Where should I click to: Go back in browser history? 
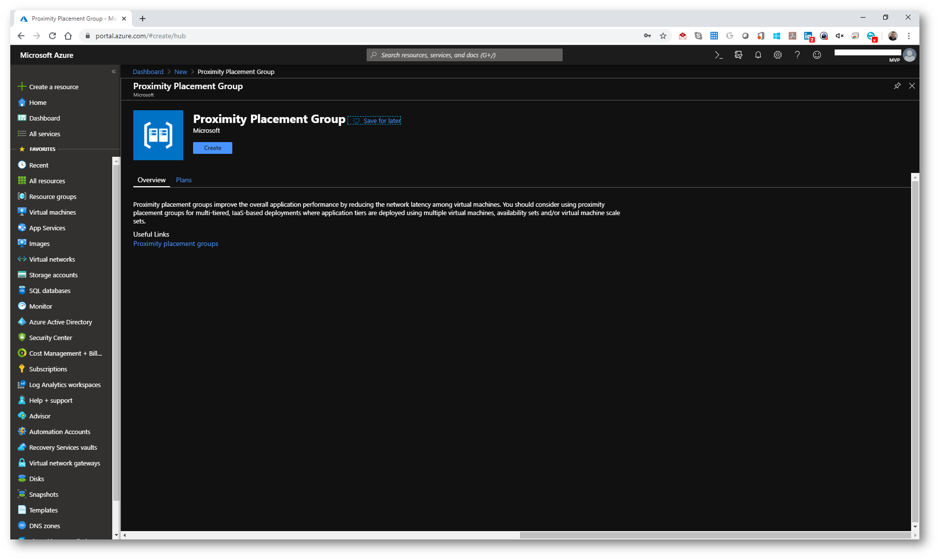(x=21, y=36)
